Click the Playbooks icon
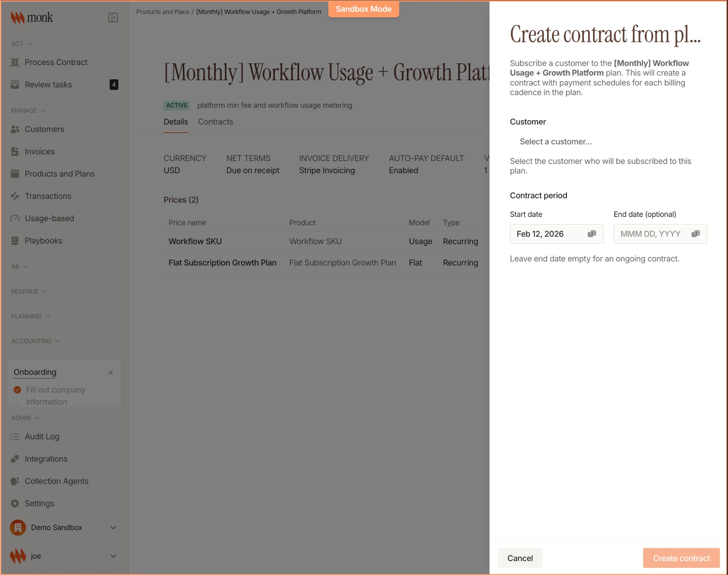Screen dimensions: 728x575 coord(15,241)
